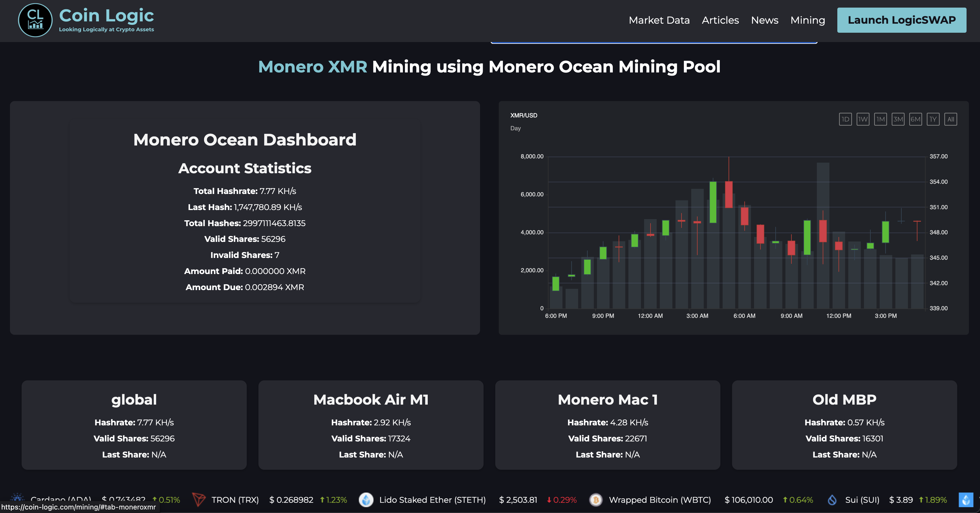Click the STETH 0.29% down change
The height and width of the screenshot is (513, 980).
point(562,500)
